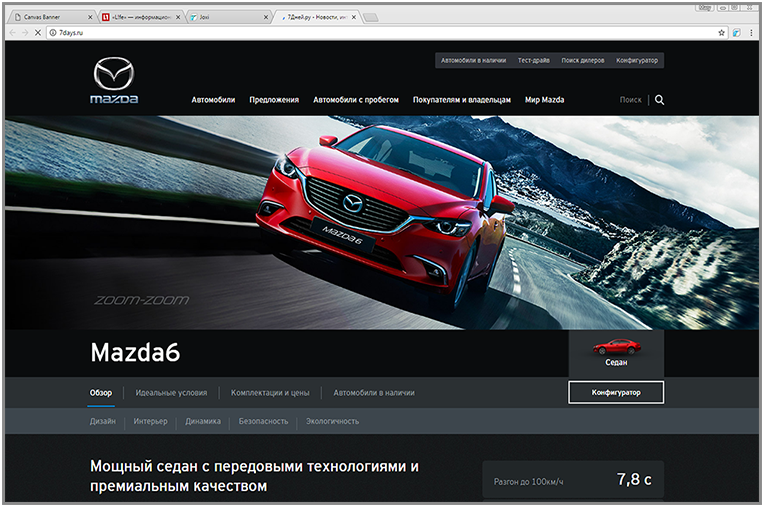This screenshot has height=507, width=764.
Task: Click the browser back arrow
Action: 13,33
